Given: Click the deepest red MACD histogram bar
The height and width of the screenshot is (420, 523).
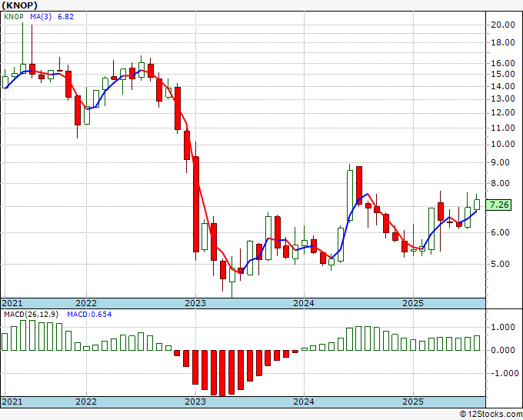Looking at the screenshot, I should click(222, 373).
